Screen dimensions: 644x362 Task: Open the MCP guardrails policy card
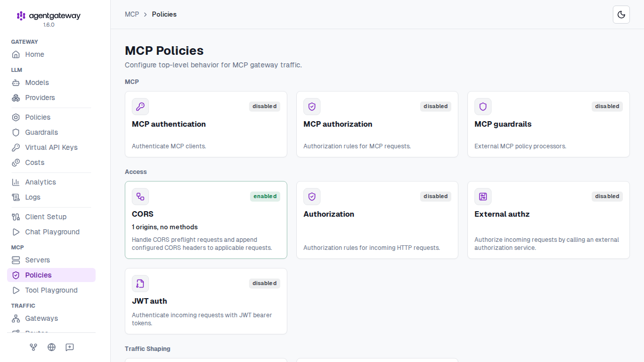[x=548, y=124]
